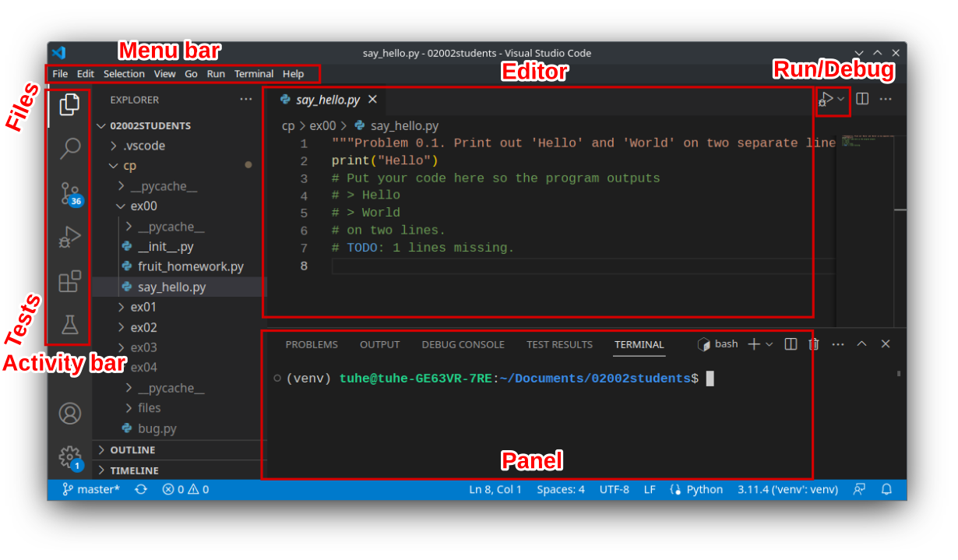
Task: Click the Run Python File play button
Action: point(826,99)
